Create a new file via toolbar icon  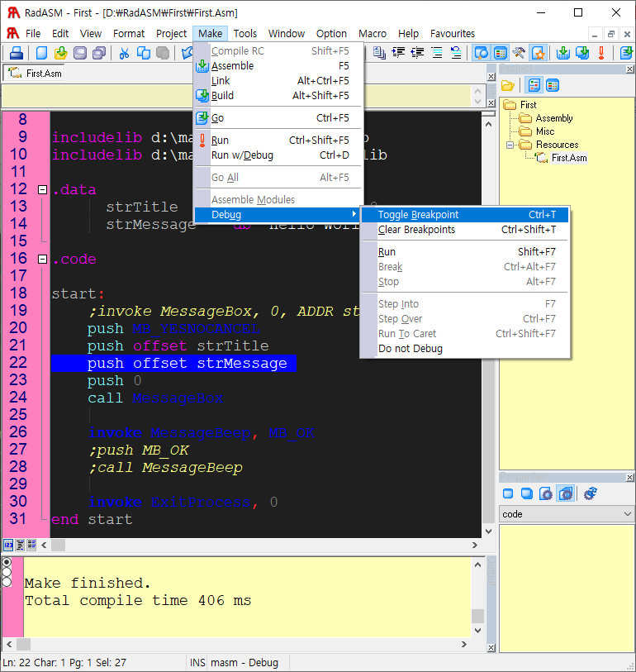click(41, 53)
